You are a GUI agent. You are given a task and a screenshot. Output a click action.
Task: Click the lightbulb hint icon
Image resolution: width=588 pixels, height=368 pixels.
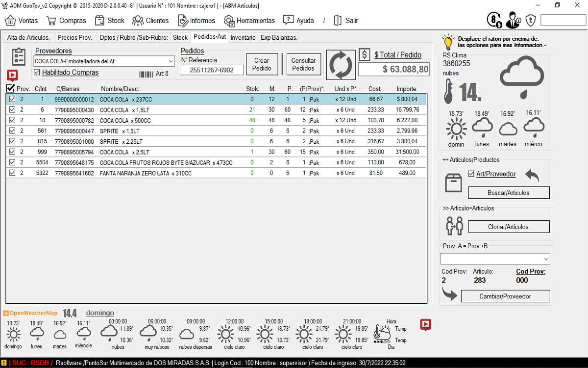(x=448, y=42)
